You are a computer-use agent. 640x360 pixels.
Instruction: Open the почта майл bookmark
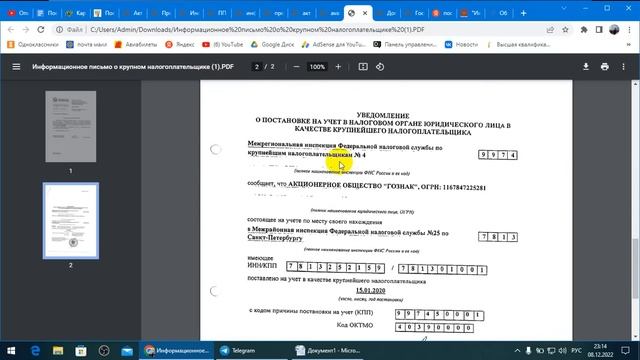pyautogui.click(x=87, y=44)
